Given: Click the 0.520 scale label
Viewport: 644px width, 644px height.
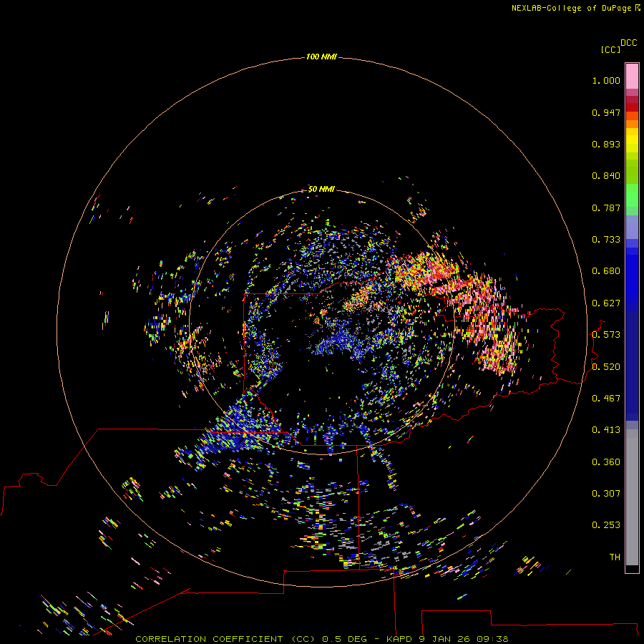Looking at the screenshot, I should click(x=606, y=367).
